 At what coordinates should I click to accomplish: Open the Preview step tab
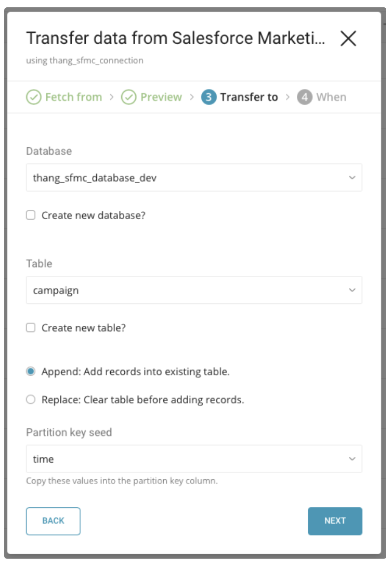click(x=161, y=97)
